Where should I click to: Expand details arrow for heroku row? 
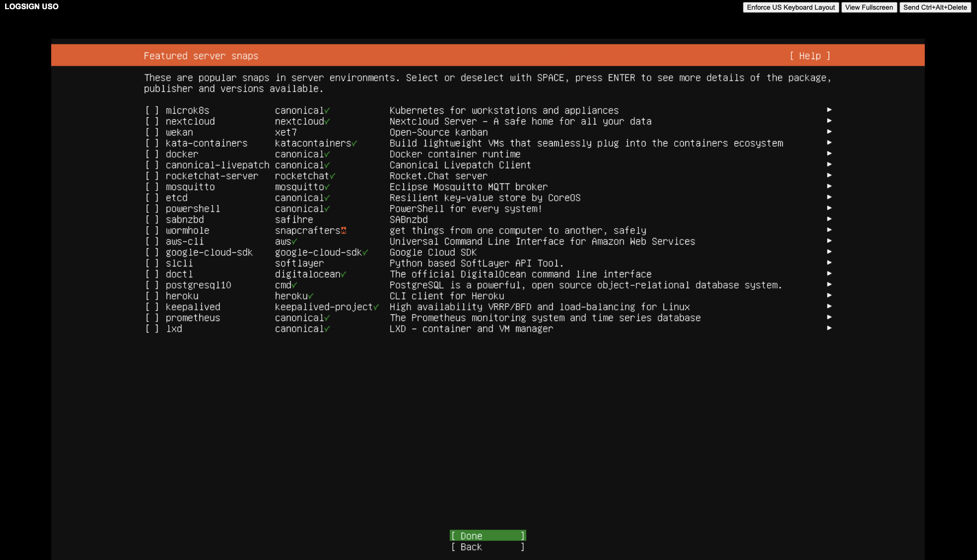pos(829,296)
